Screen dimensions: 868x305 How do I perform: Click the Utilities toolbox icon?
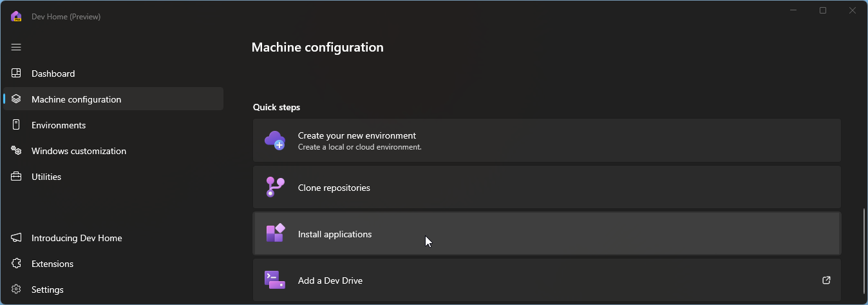coord(17,177)
